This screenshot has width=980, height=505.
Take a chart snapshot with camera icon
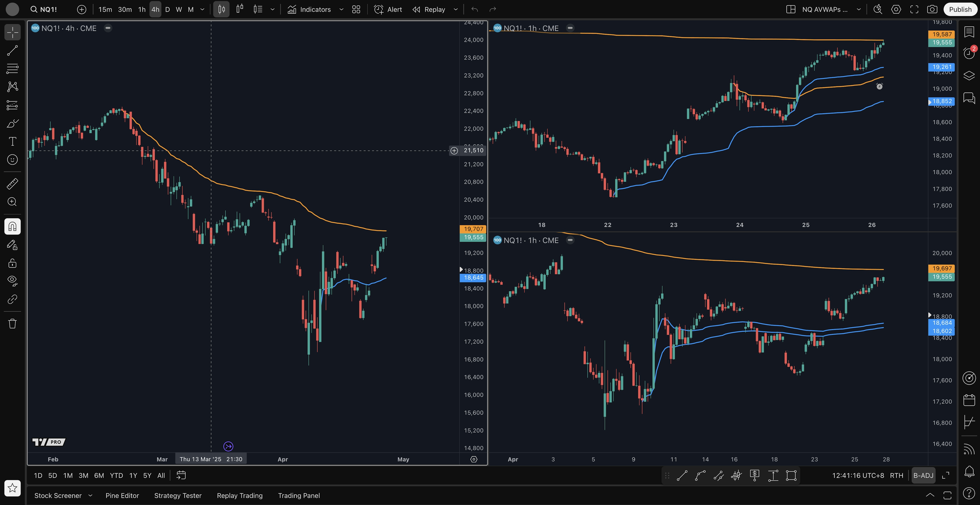tap(932, 9)
